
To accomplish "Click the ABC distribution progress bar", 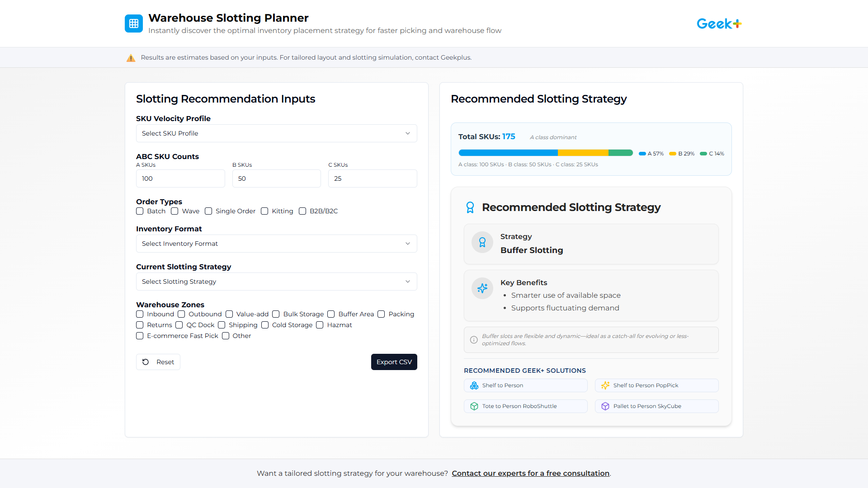I will [546, 153].
